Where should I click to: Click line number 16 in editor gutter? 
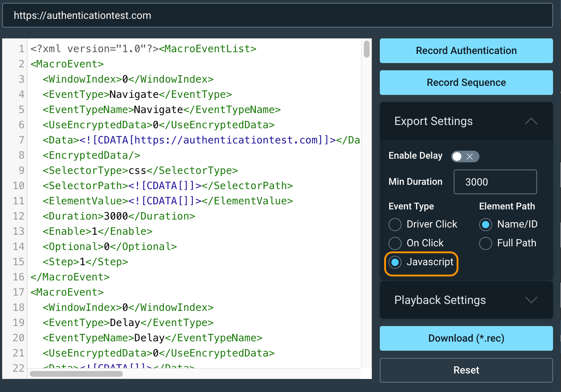(x=18, y=277)
